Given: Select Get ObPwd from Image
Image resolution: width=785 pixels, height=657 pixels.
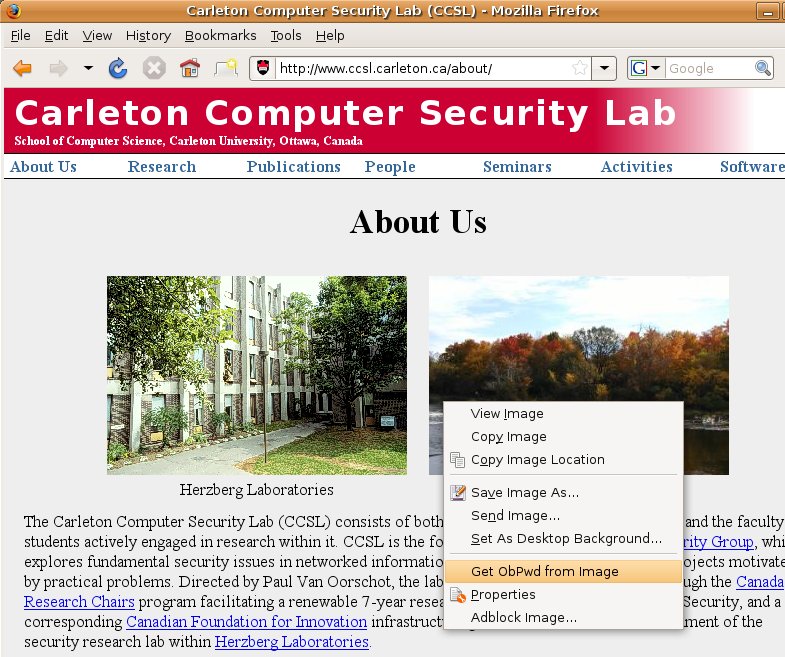Looking at the screenshot, I should pyautogui.click(x=563, y=571).
